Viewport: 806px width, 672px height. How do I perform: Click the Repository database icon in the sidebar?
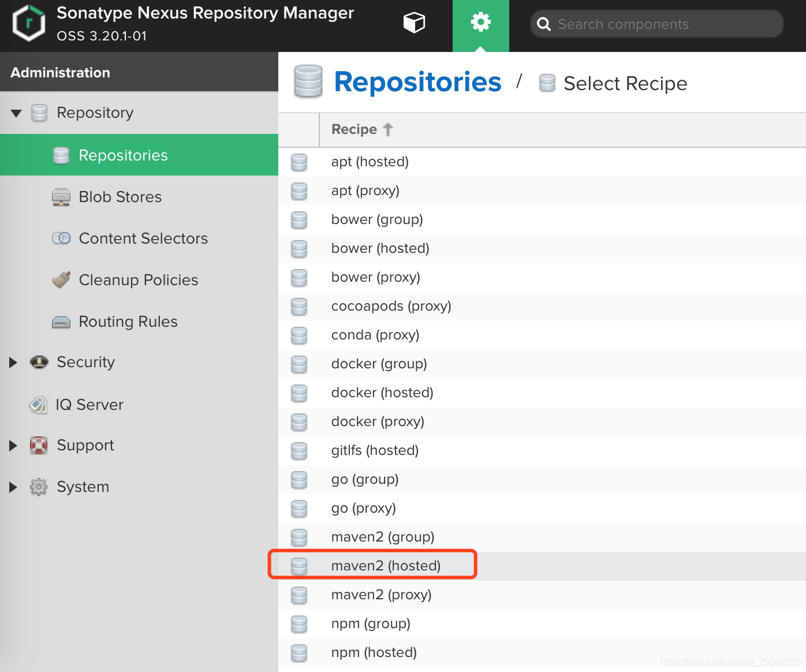[x=39, y=113]
